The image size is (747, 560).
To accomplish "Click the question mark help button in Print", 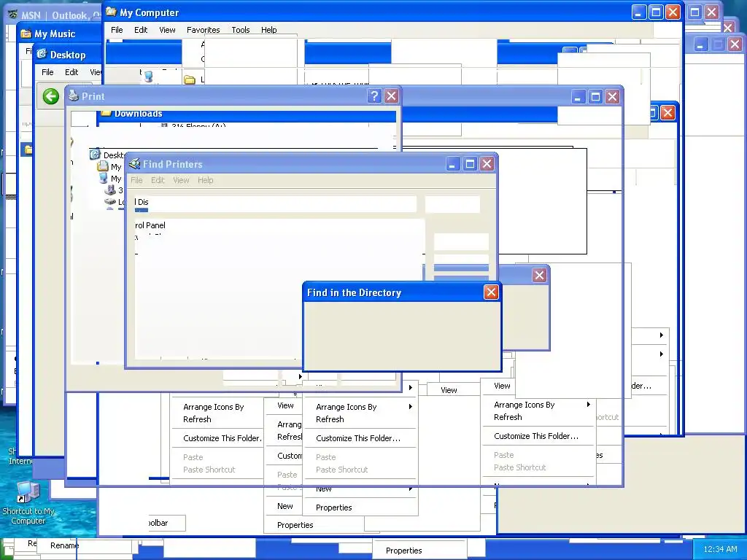I will [374, 96].
